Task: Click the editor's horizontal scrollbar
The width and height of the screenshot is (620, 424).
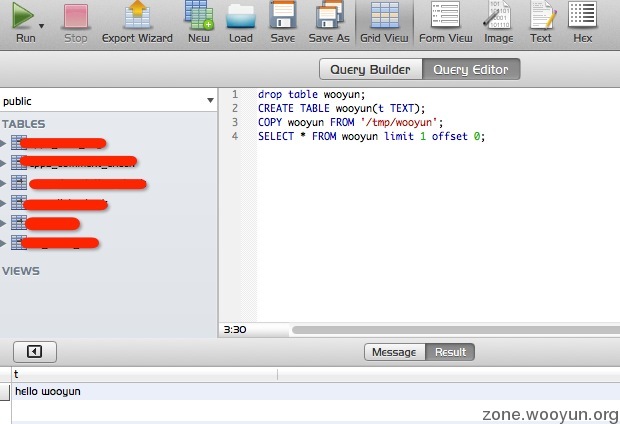Action: click(450, 329)
